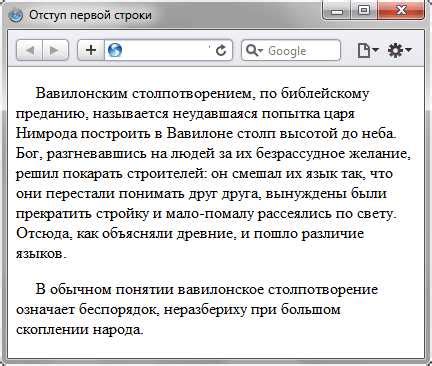Go back with the left arrow button

(30, 50)
